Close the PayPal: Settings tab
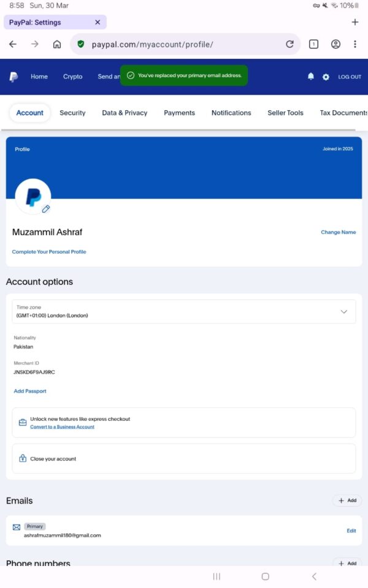Image resolution: width=368 pixels, height=588 pixels. click(x=98, y=22)
